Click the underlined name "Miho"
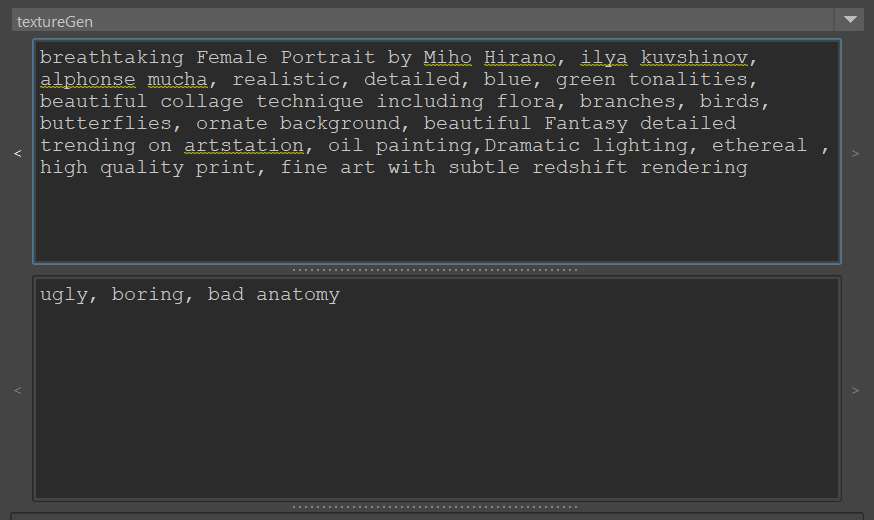The height and width of the screenshot is (520, 874). (x=448, y=57)
